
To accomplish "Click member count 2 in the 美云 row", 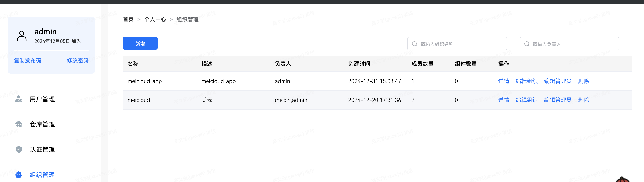I will tap(413, 100).
